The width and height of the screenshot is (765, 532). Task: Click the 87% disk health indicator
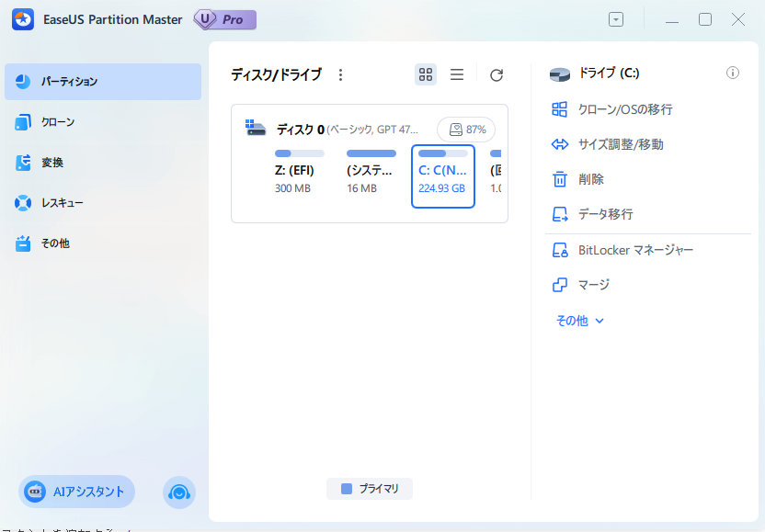click(x=466, y=130)
